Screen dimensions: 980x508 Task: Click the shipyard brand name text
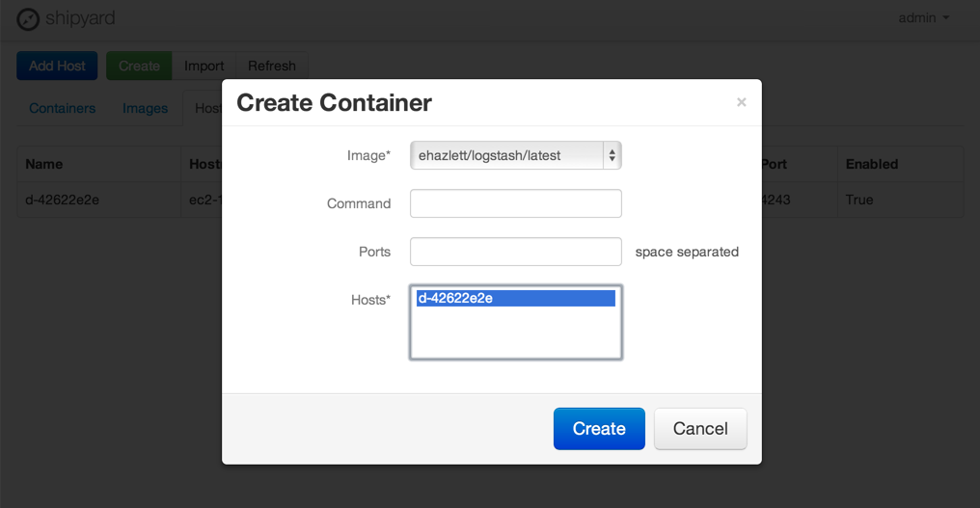pyautogui.click(x=79, y=18)
